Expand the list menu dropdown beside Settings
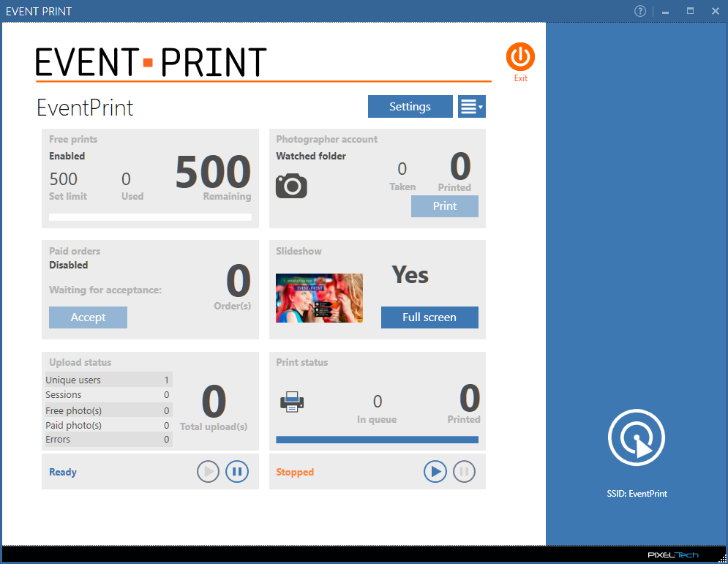The height and width of the screenshot is (564, 728). pos(472,106)
